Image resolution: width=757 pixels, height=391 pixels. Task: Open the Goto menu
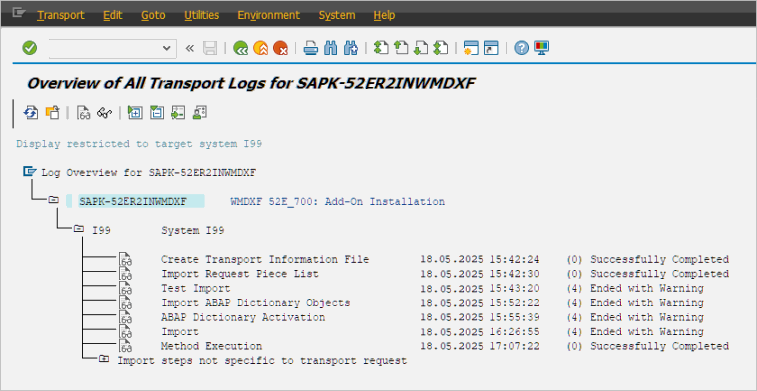coord(153,15)
